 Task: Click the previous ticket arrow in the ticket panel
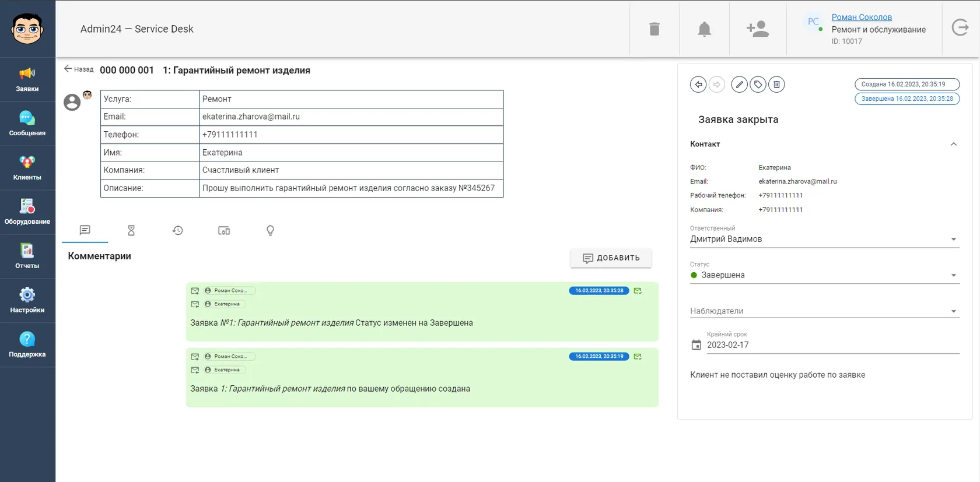click(698, 85)
